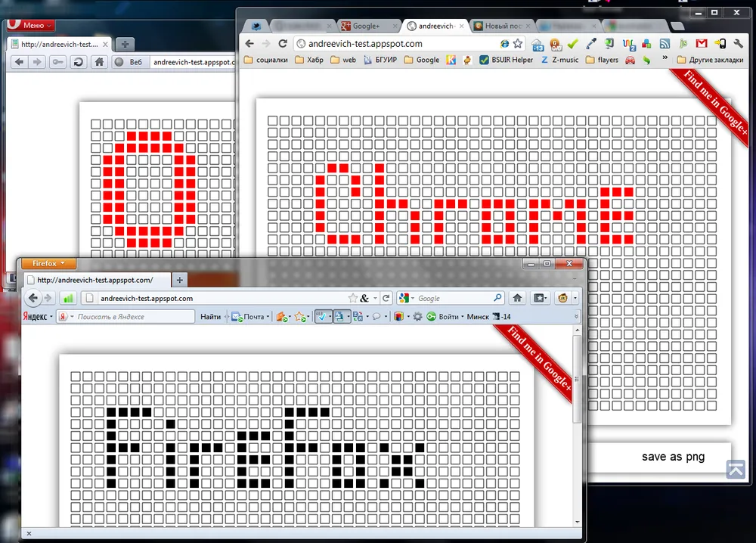This screenshot has width=756, height=543.
Task: Click Opera back arrow button
Action: click(20, 62)
